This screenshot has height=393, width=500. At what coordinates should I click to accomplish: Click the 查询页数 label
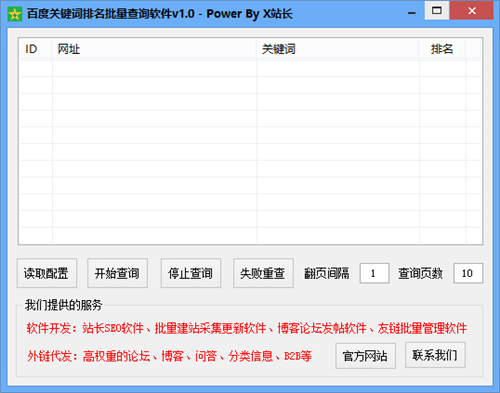tap(420, 273)
